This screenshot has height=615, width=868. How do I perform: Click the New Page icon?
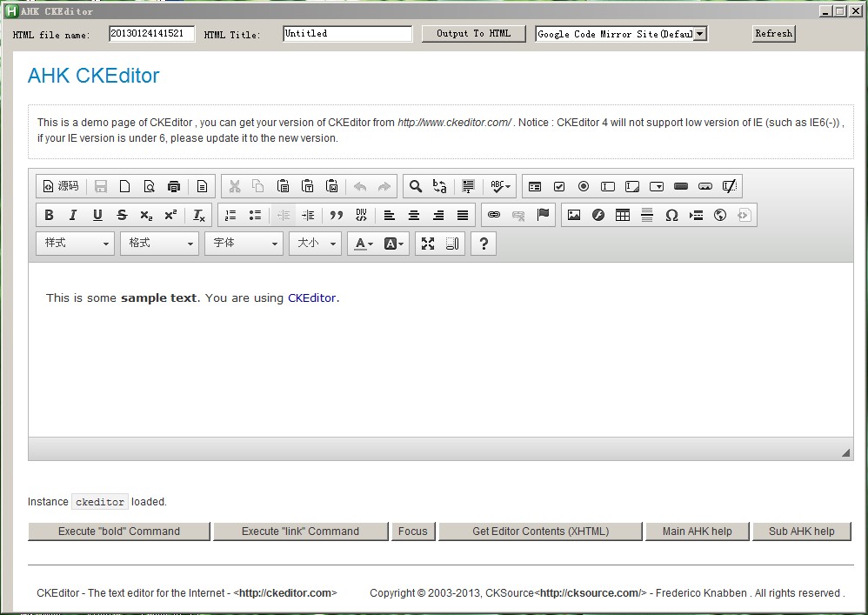pos(125,186)
